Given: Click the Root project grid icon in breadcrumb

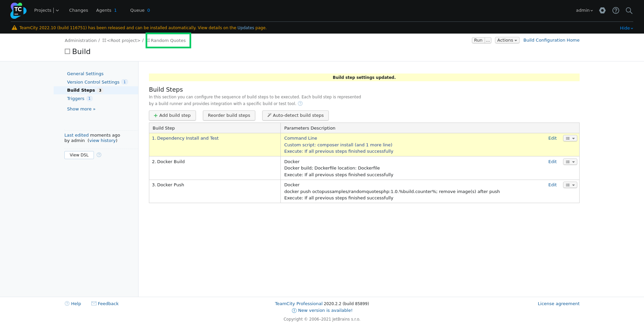Looking at the screenshot, I should [x=104, y=40].
